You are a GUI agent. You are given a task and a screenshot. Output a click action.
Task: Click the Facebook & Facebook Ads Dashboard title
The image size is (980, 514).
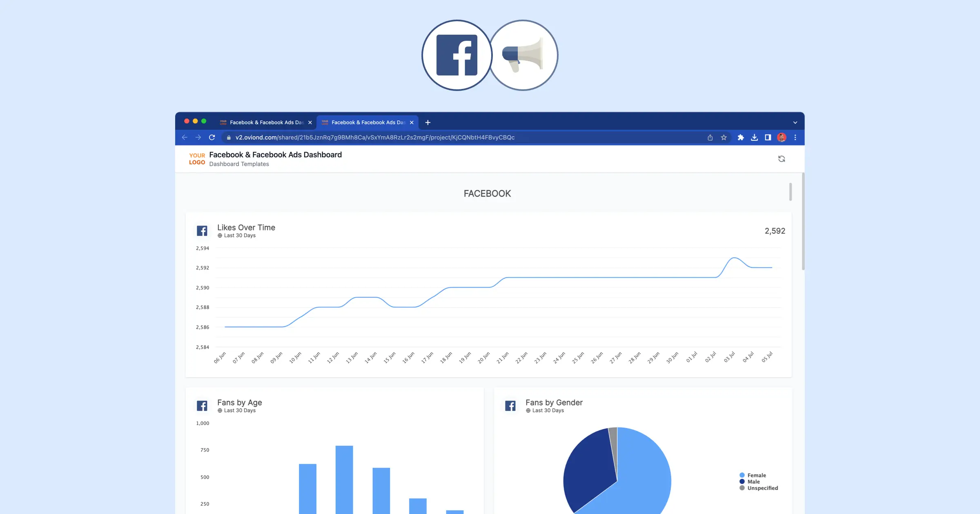(276, 155)
